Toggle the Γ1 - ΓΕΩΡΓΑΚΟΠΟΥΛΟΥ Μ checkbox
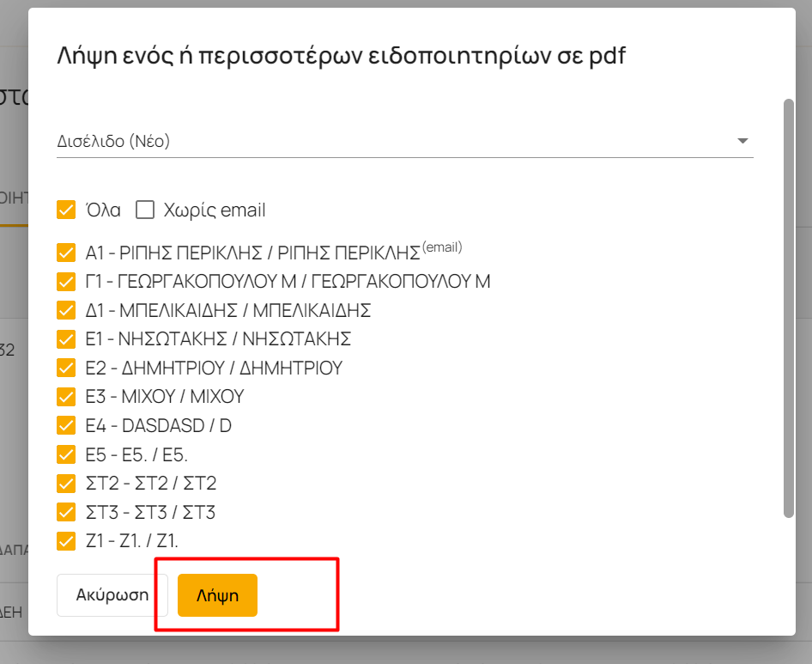This screenshot has height=664, width=812. 66,282
